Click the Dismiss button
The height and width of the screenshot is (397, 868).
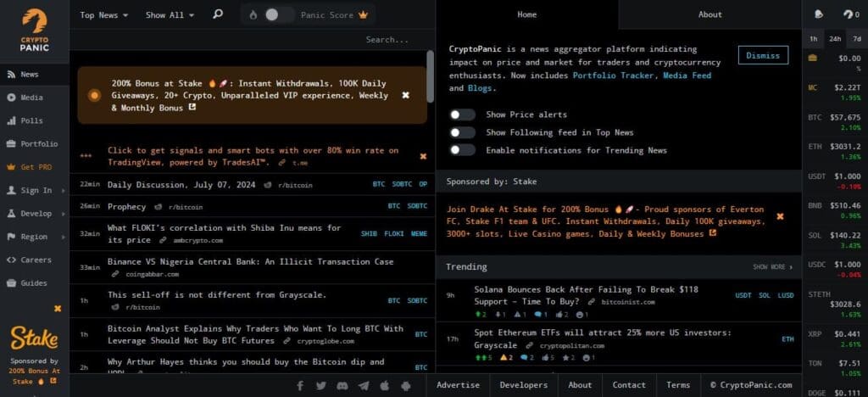click(x=763, y=55)
